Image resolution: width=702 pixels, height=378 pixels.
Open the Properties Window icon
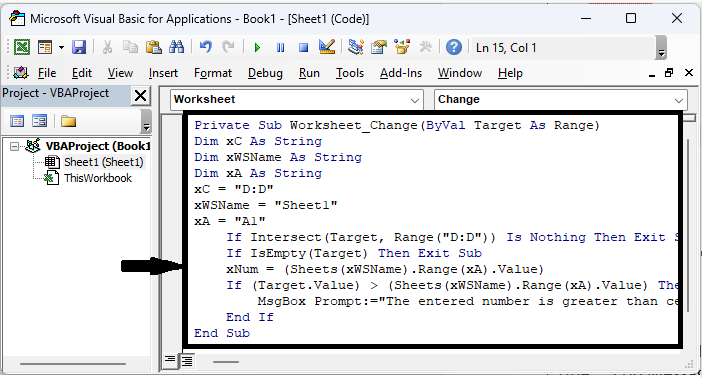[x=379, y=47]
